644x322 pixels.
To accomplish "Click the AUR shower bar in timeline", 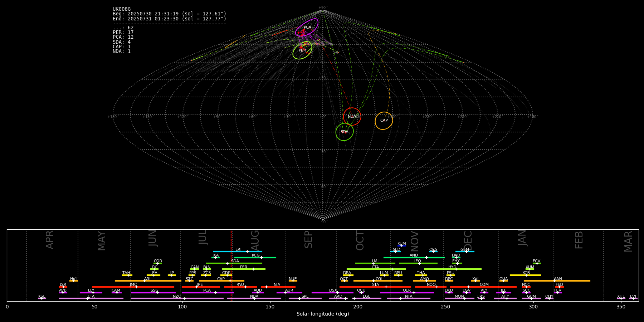I will tap(289, 293).
